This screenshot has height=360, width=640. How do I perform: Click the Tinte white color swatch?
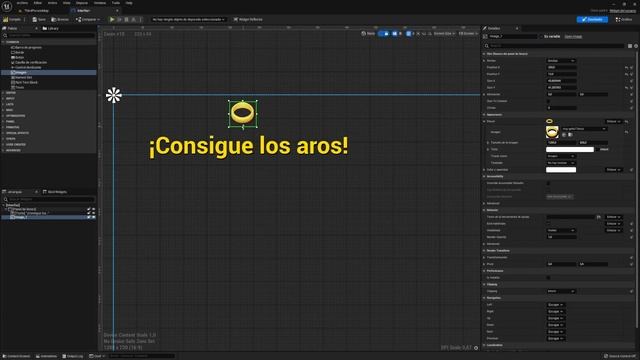[x=570, y=149]
